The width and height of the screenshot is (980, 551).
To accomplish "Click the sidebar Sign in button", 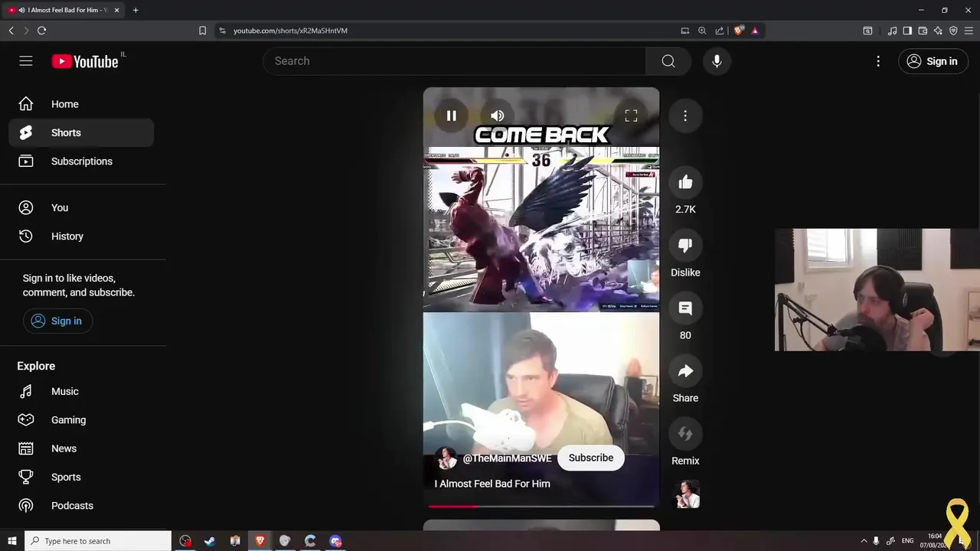I will coord(57,321).
